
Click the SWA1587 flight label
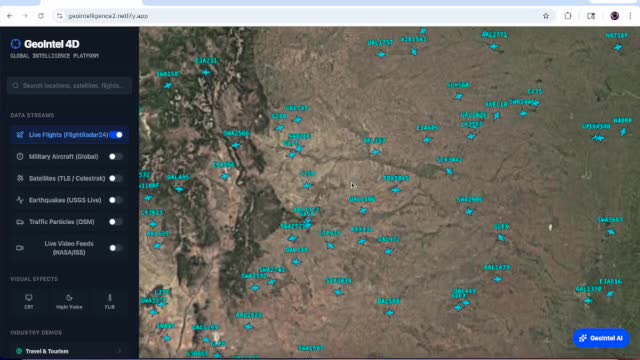311,348
